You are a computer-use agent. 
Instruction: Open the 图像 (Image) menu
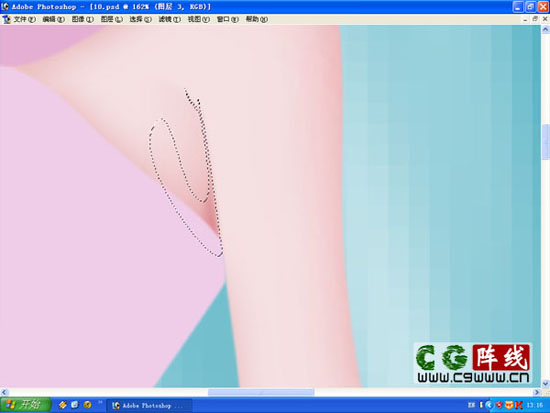83,20
